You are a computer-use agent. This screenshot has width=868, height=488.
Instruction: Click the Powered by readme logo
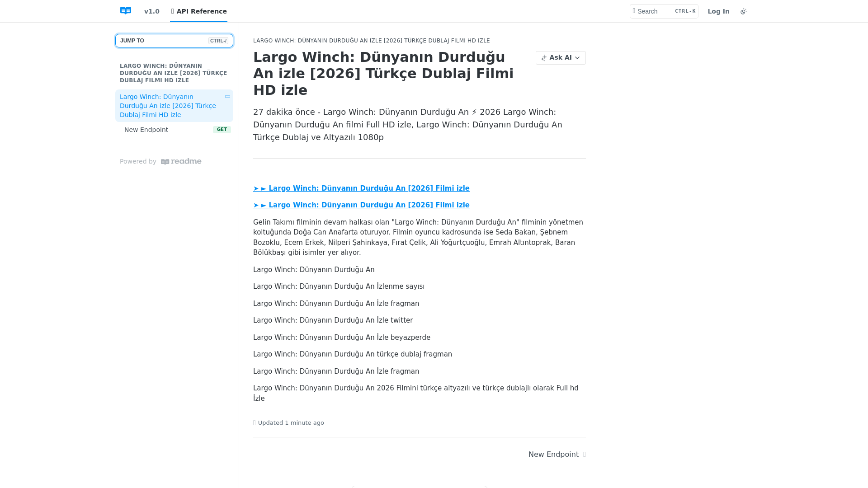tap(181, 162)
